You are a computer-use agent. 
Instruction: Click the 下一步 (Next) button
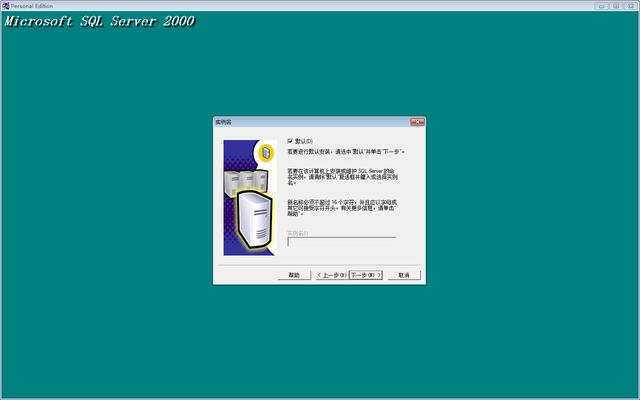click(365, 275)
